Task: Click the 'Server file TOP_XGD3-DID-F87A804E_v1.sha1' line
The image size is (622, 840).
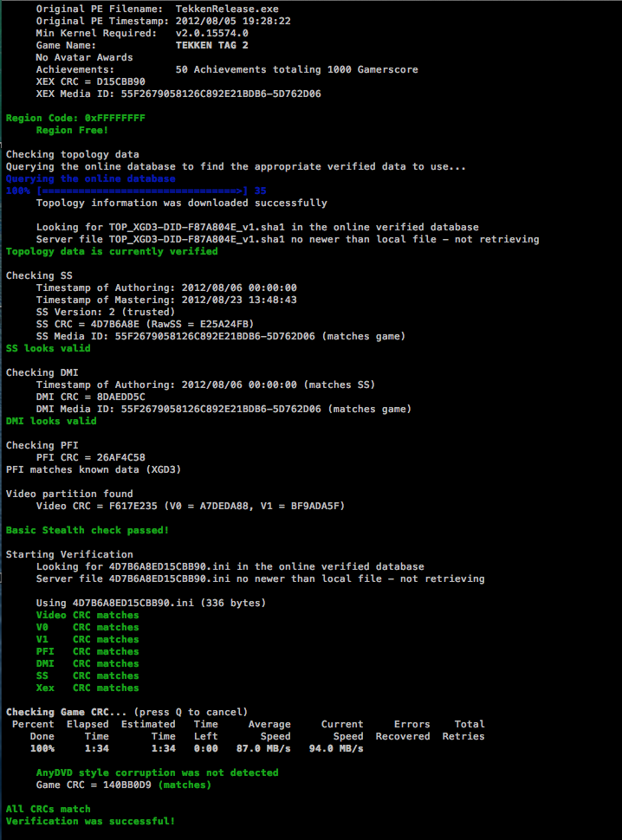Action: click(288, 240)
